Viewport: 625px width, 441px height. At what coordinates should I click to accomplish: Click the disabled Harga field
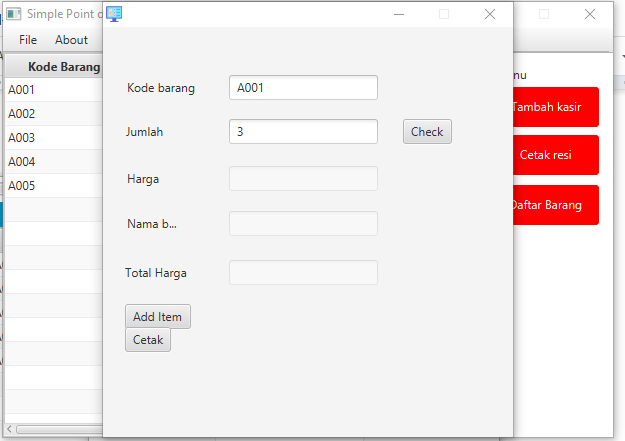[303, 179]
